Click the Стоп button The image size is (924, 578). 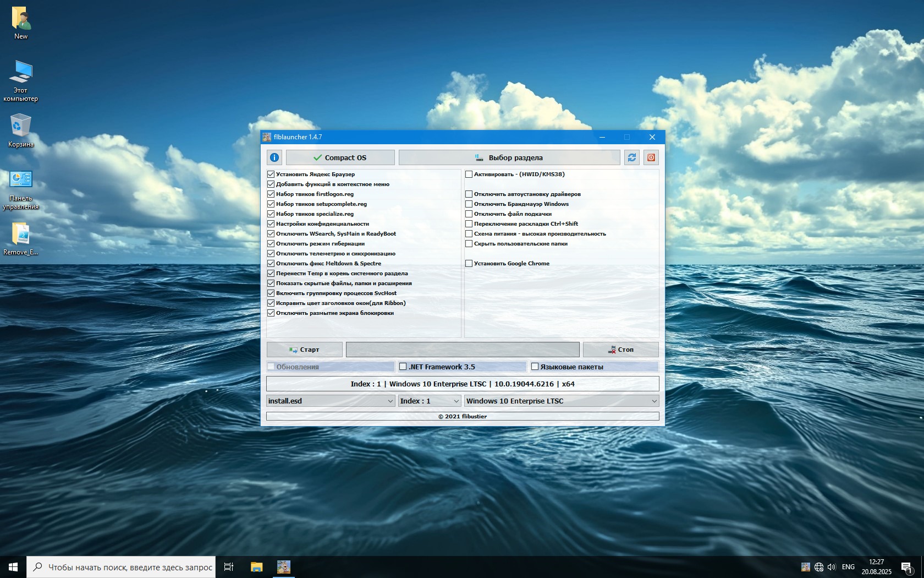(x=620, y=350)
